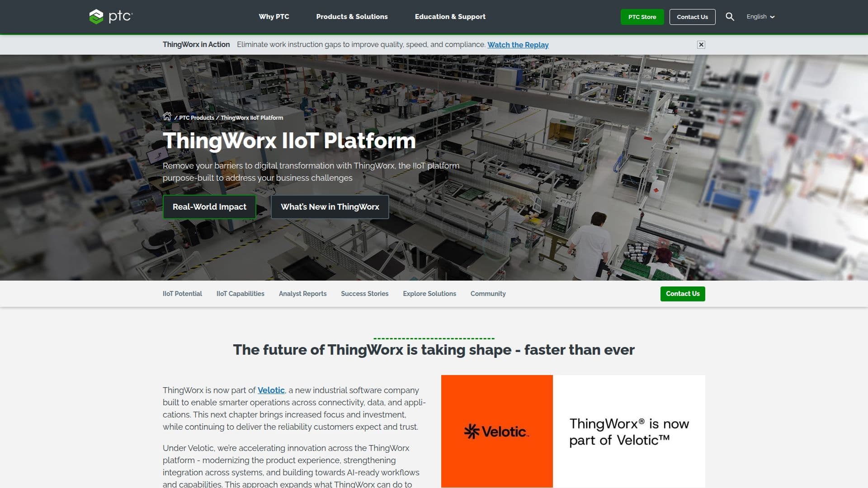
Task: Select the Analyst Reports tab
Action: coord(302,294)
